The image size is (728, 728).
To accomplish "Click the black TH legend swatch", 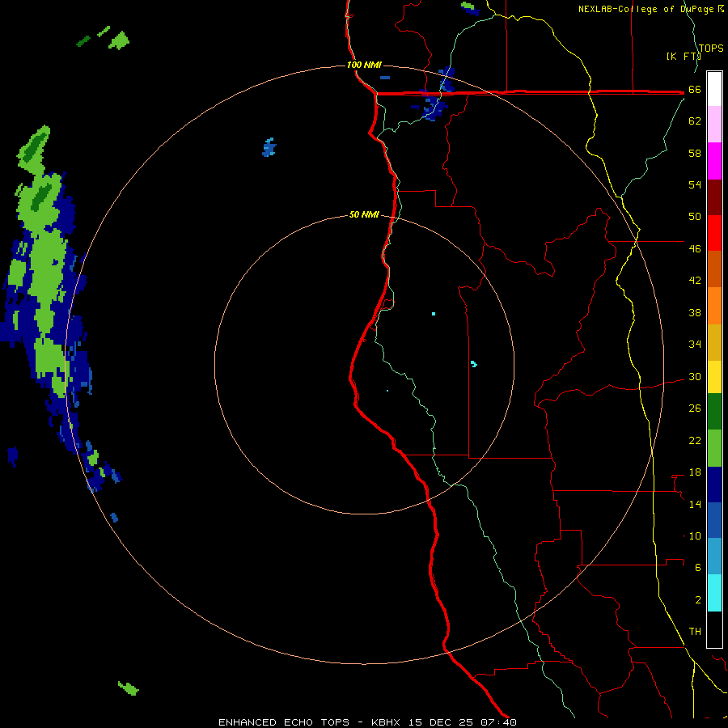I will tap(714, 629).
